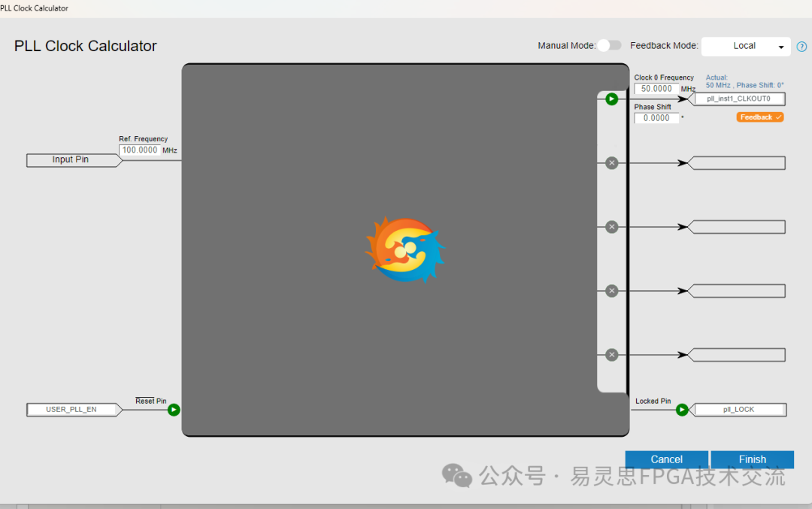Click the Clock 0 Frequency input field
Image resolution: width=812 pixels, height=509 pixels.
point(656,89)
